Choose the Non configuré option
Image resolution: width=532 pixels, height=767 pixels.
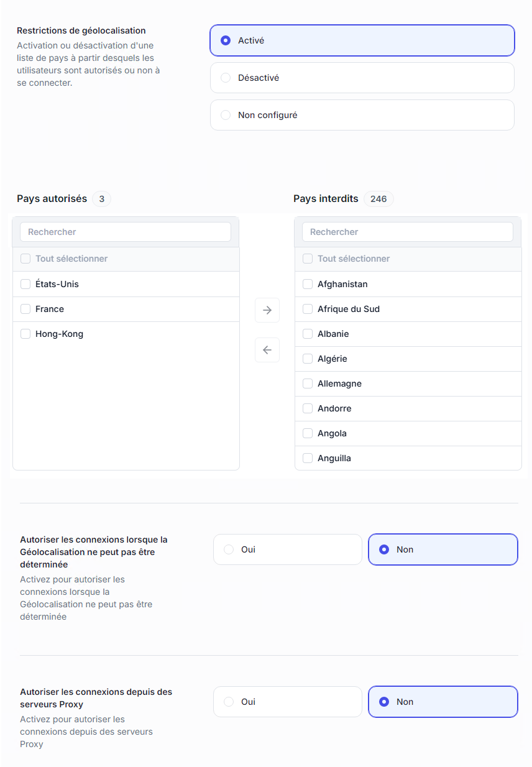[x=226, y=115]
